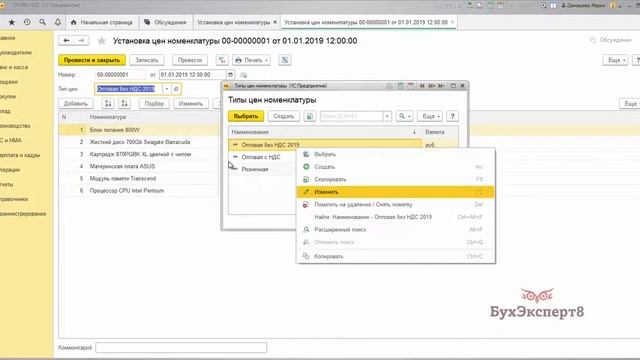Image resolution: width=640 pixels, height=360 pixels.
Task: Open the History clock icon
Action: pyautogui.click(x=27, y=22)
